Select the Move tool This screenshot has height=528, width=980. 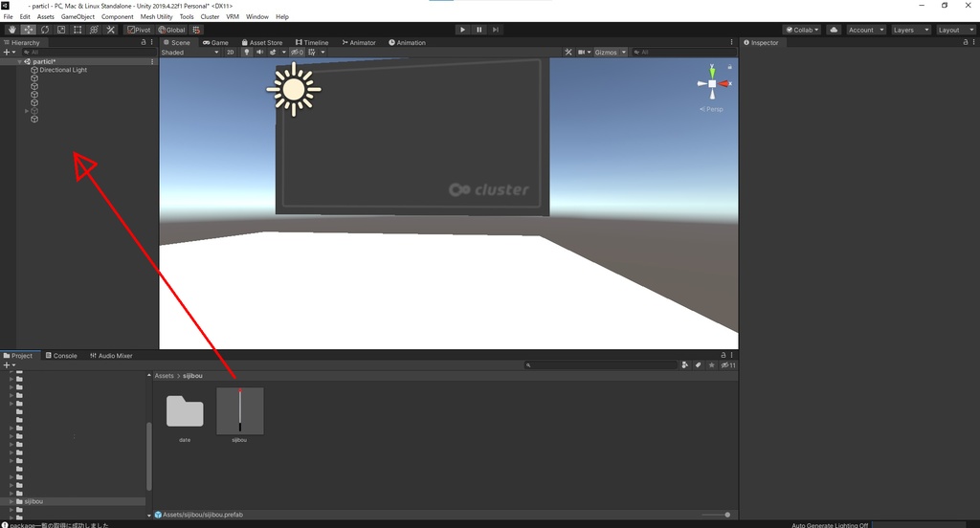[28, 30]
